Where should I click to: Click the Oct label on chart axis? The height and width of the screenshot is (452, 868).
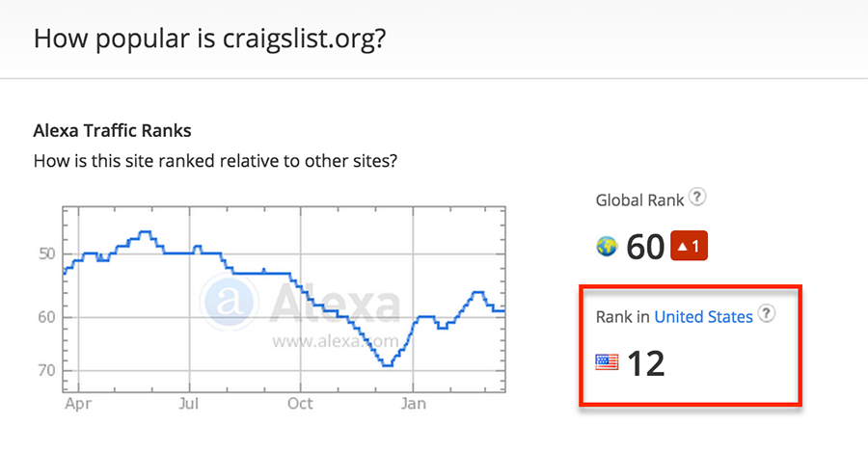300,404
